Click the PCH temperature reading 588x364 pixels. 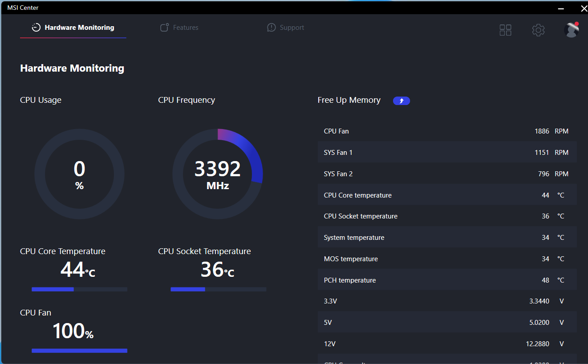click(445, 280)
